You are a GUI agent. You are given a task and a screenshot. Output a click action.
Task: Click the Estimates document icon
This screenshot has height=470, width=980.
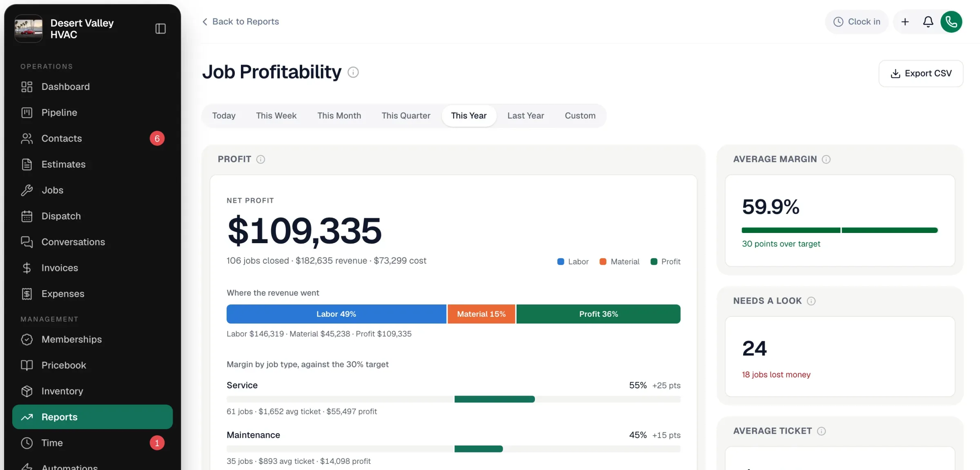click(x=27, y=164)
